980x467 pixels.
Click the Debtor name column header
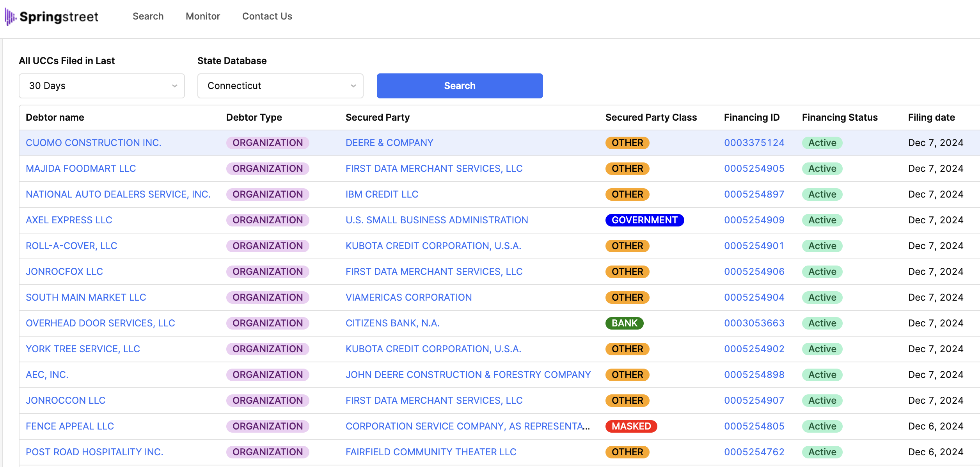tap(55, 118)
